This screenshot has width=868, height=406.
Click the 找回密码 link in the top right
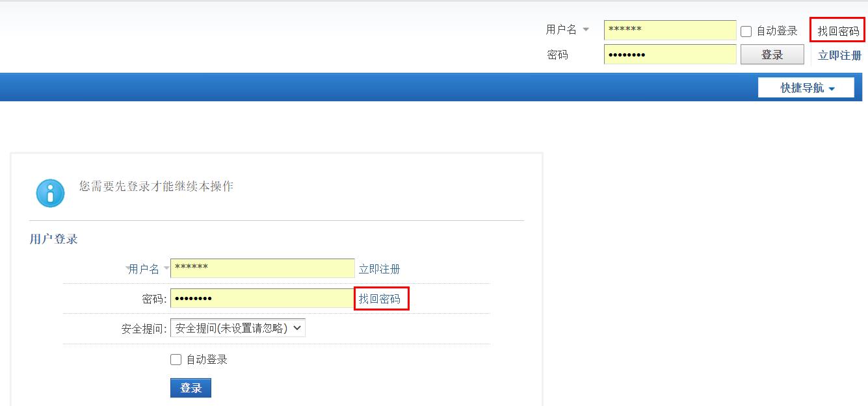point(837,31)
